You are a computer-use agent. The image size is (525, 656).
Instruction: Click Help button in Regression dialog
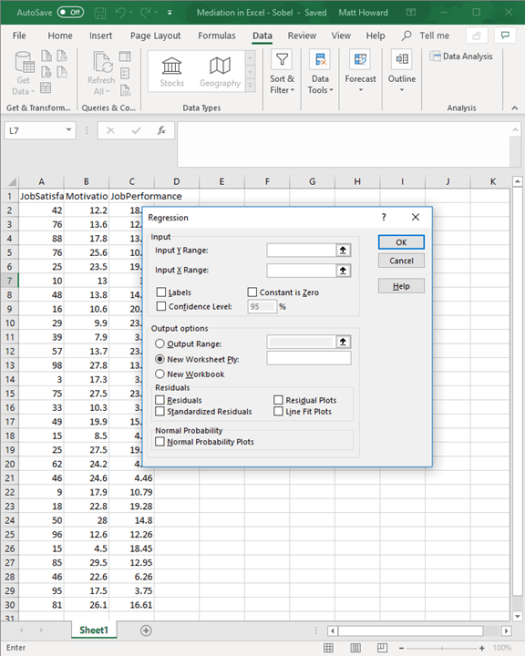[x=401, y=286]
